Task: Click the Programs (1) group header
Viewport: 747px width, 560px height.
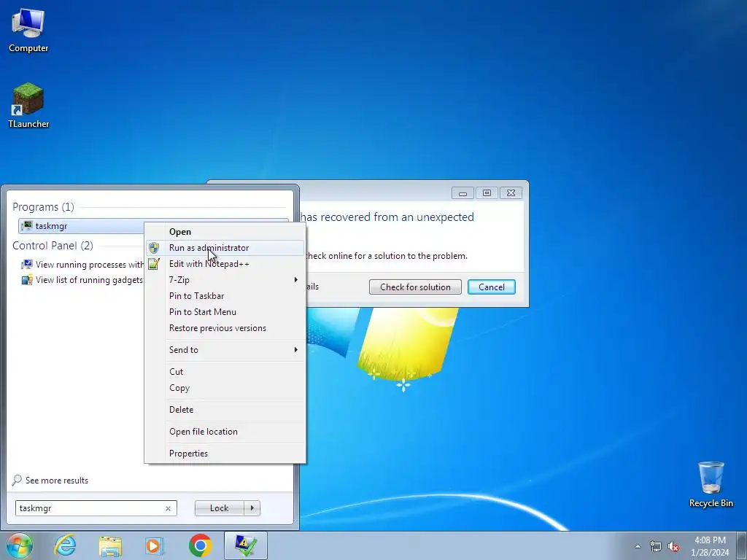Action: click(43, 206)
